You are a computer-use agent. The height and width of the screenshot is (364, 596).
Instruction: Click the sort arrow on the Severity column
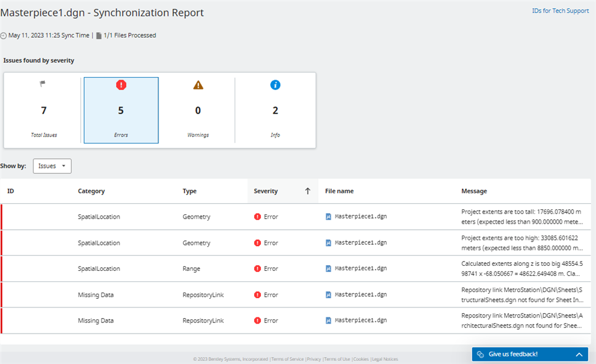click(308, 191)
